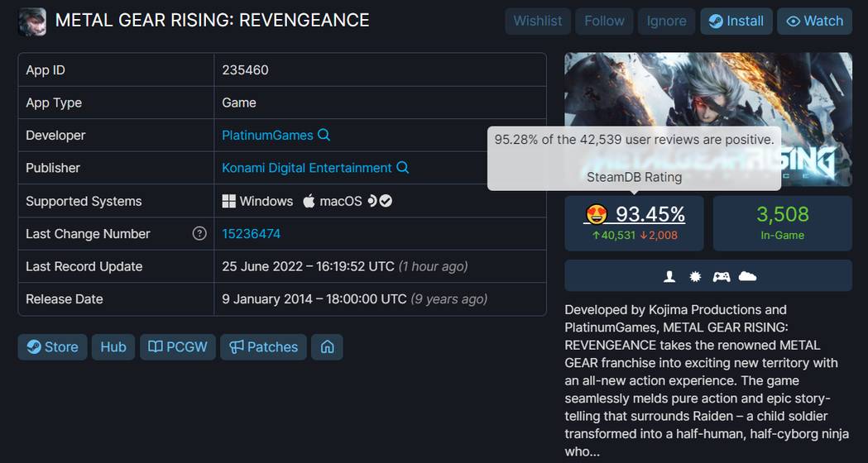Click the Follow button
This screenshot has width=868, height=463.
click(604, 21)
